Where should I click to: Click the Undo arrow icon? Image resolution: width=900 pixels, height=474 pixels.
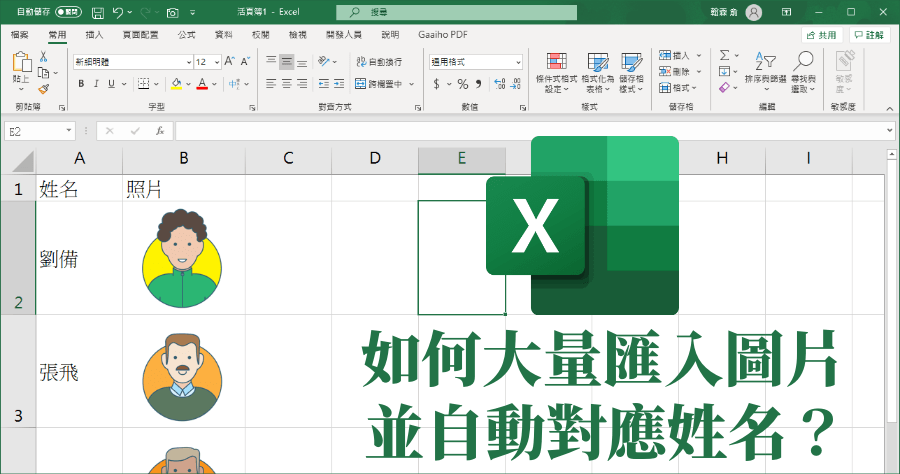pos(118,12)
